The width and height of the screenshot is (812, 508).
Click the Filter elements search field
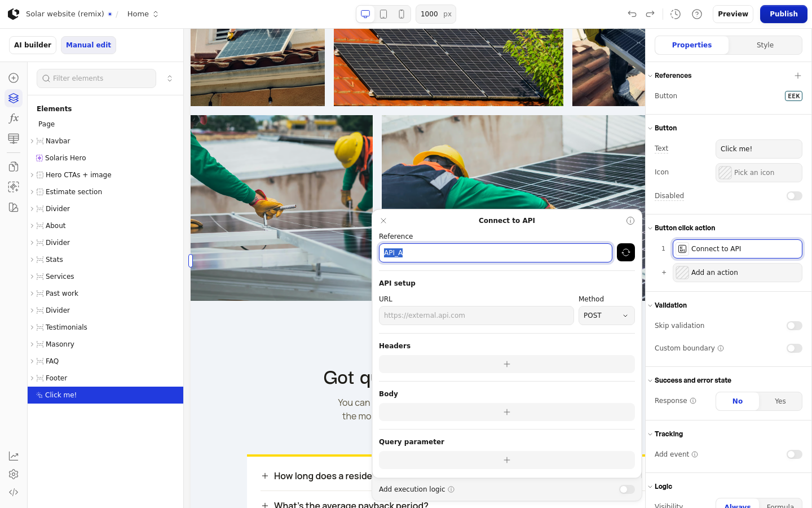tap(96, 78)
